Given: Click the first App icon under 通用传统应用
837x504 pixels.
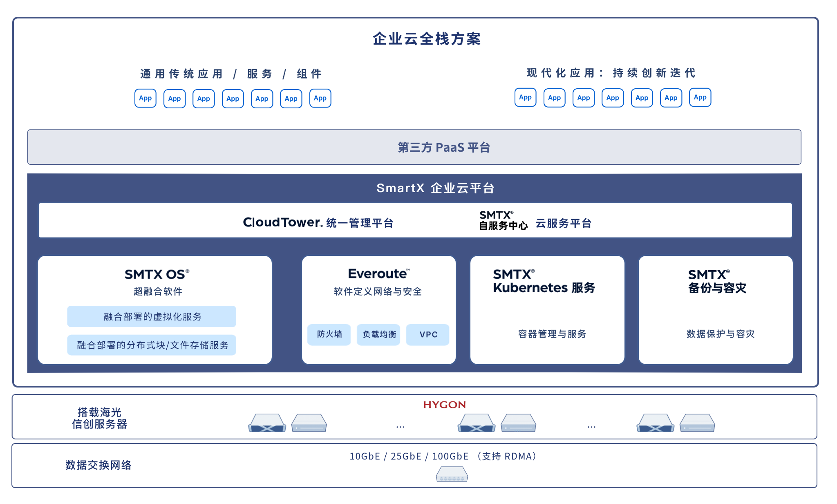Looking at the screenshot, I should (x=145, y=99).
